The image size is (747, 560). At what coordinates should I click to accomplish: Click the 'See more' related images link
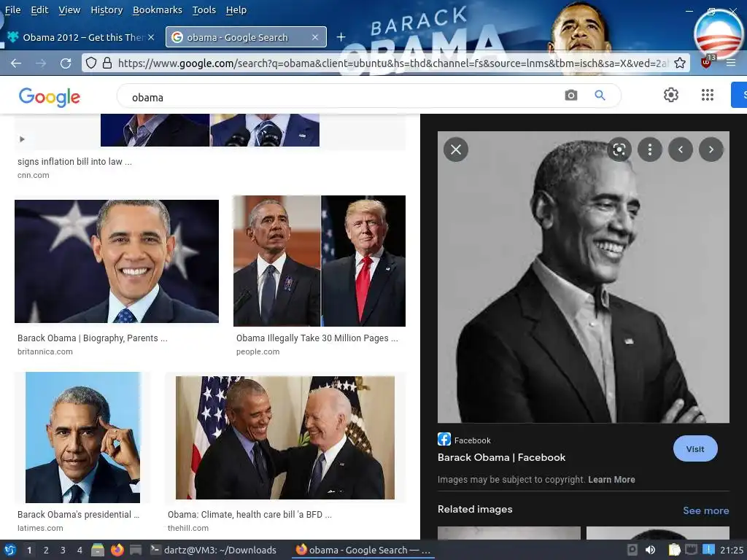[705, 510]
